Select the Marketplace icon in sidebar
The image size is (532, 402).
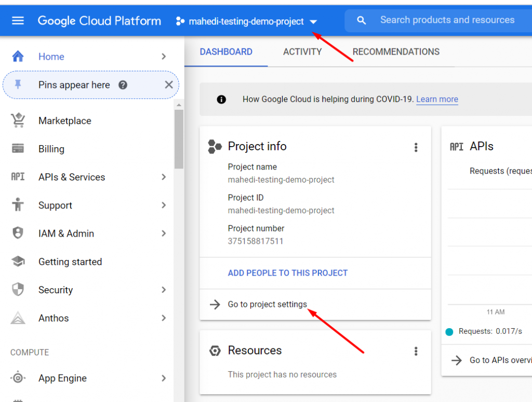18,120
